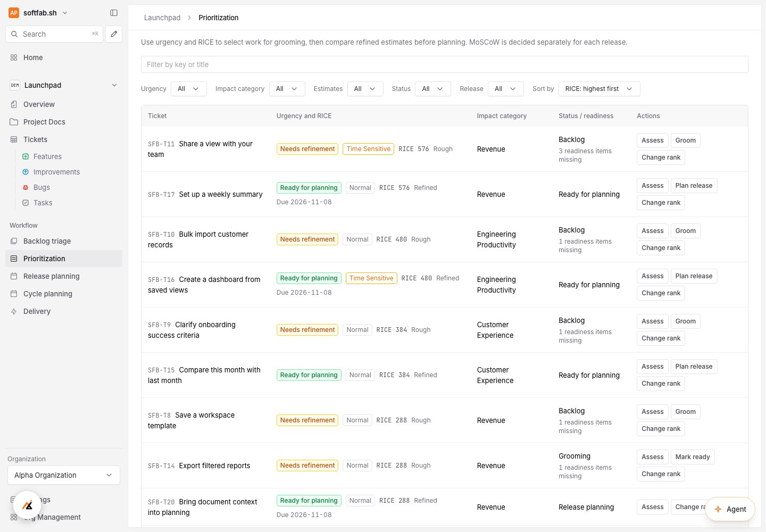Click the Tasks checkmark icon
This screenshot has height=532, width=766.
click(26, 203)
